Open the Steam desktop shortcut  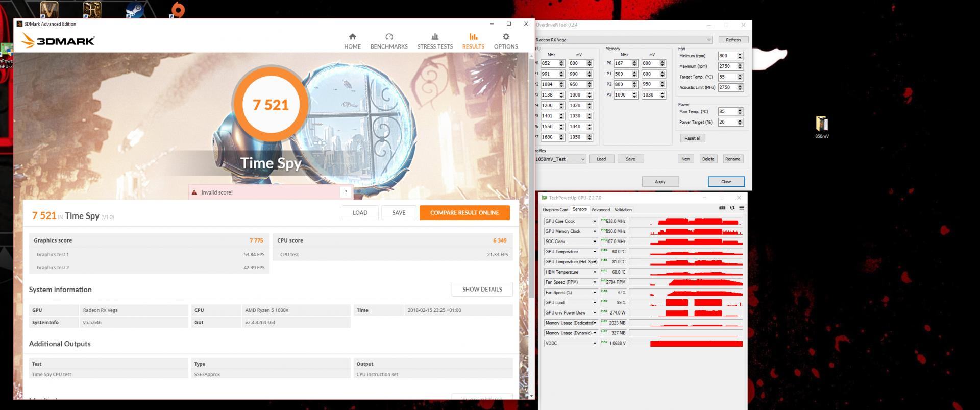tap(134, 10)
